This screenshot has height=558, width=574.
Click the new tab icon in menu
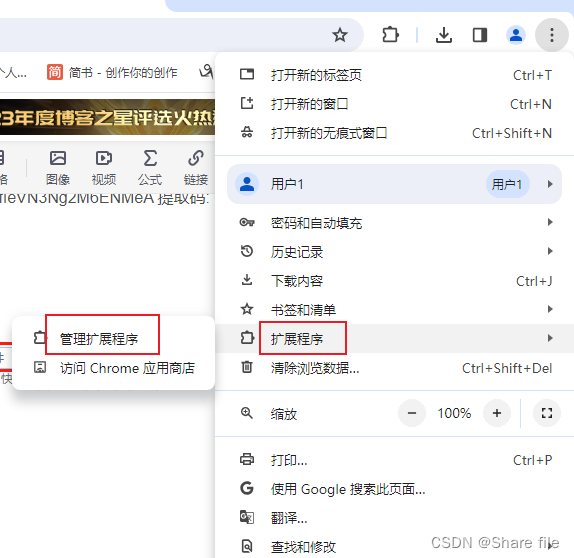coord(247,74)
